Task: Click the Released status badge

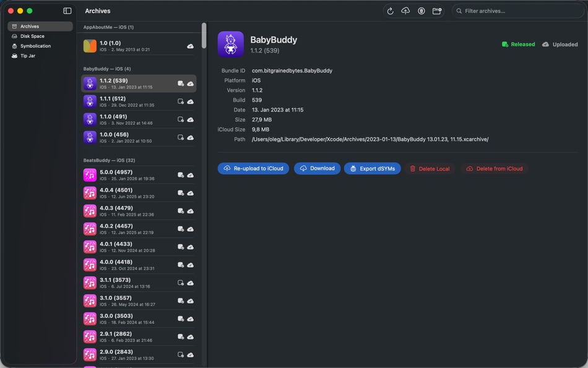Action: pyautogui.click(x=518, y=45)
